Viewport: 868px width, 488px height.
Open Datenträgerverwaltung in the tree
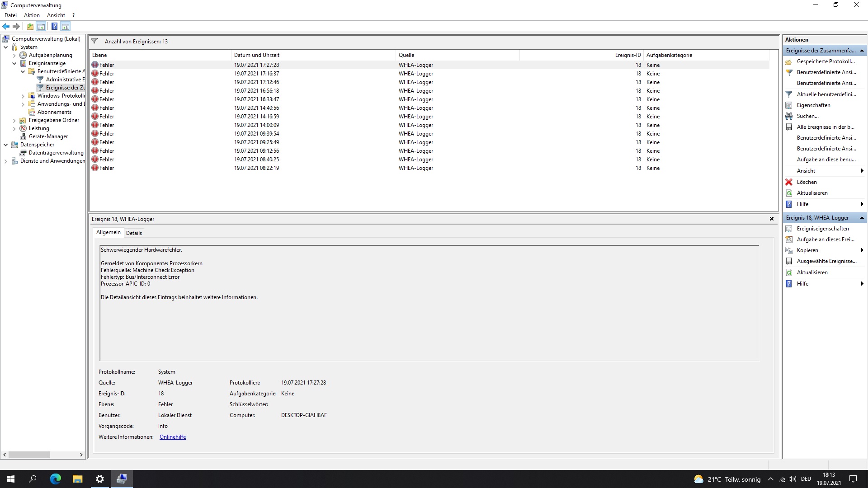56,153
